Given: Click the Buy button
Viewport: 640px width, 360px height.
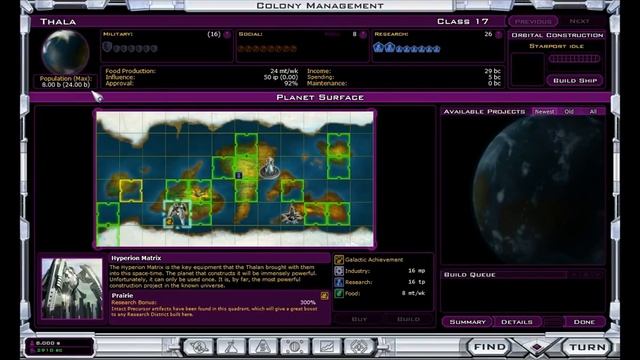Looking at the screenshot, I should point(359,319).
